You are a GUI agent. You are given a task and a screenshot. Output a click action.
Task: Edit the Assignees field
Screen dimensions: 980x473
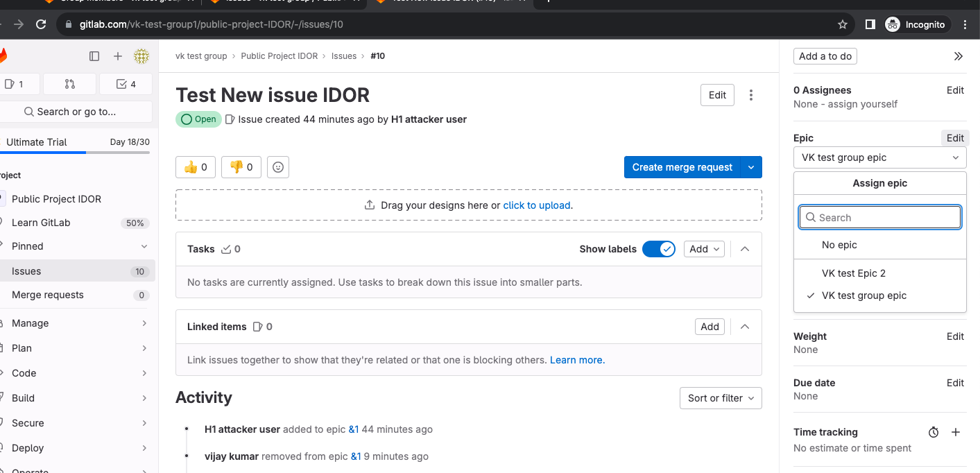coord(955,90)
